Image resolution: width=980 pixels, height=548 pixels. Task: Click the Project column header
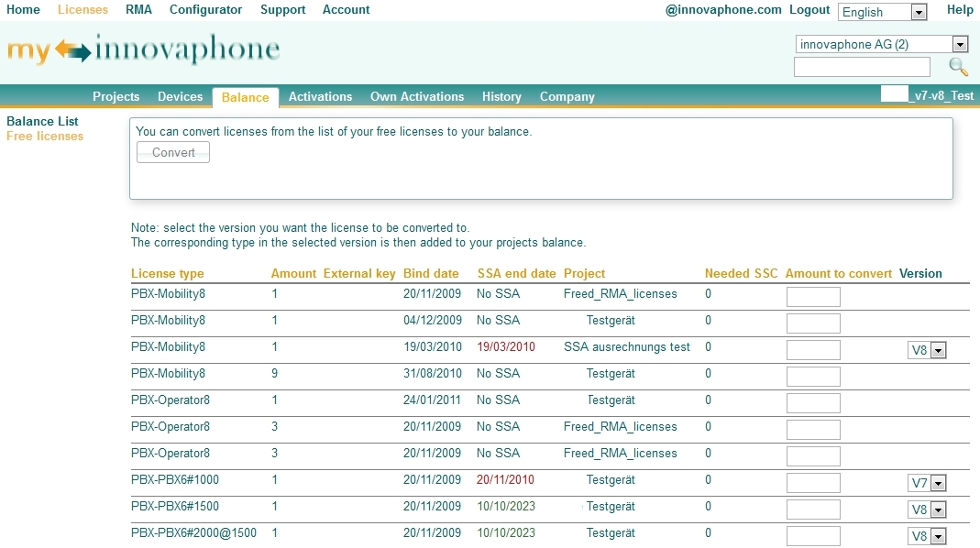(x=584, y=274)
